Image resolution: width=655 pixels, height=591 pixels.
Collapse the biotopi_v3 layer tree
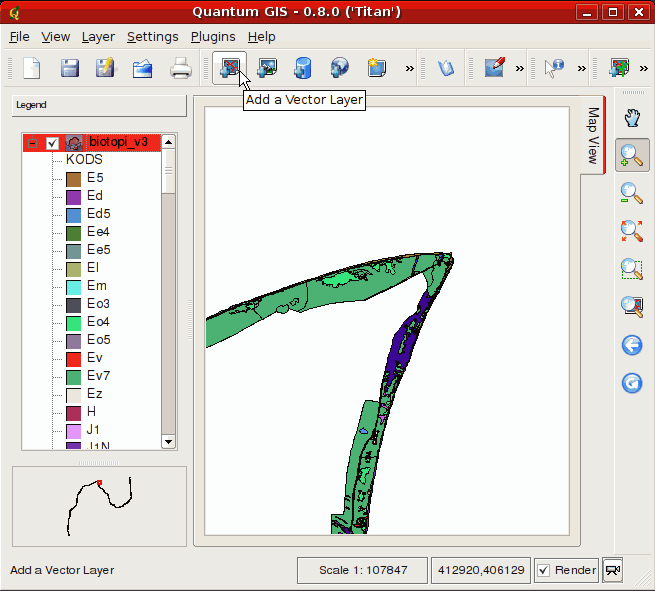[32, 144]
